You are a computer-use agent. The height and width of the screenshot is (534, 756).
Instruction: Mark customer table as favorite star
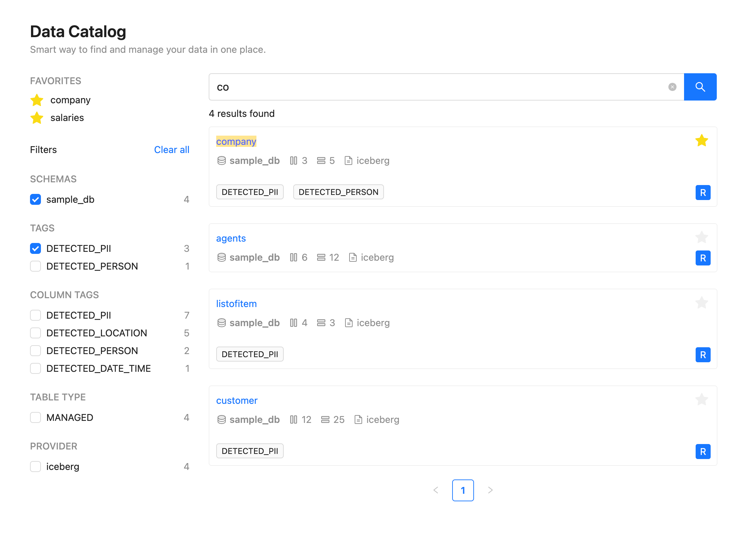click(x=702, y=399)
